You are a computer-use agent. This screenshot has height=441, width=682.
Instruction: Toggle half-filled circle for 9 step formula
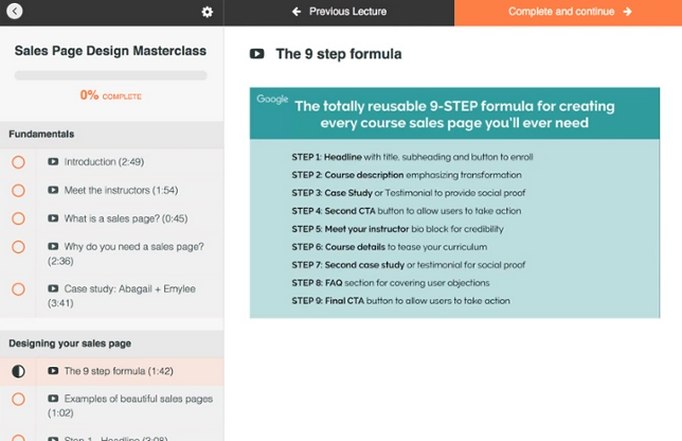tap(18, 371)
